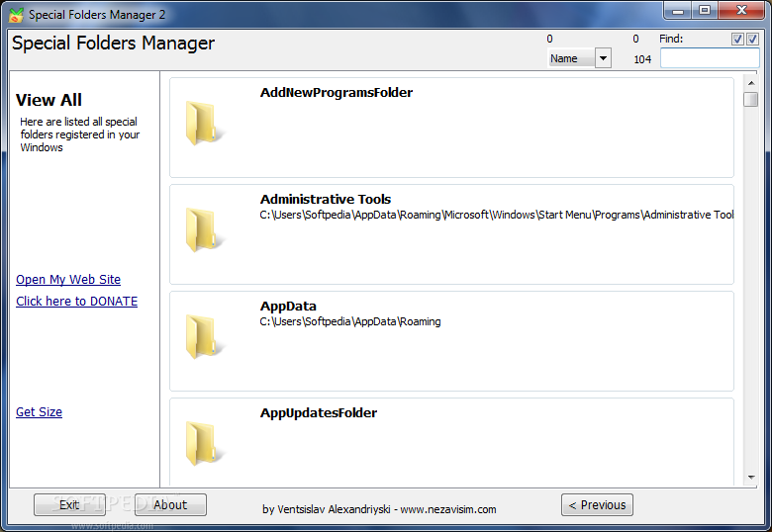772x532 pixels.
Task: Maximize the Special Folders Manager window
Action: tap(705, 10)
